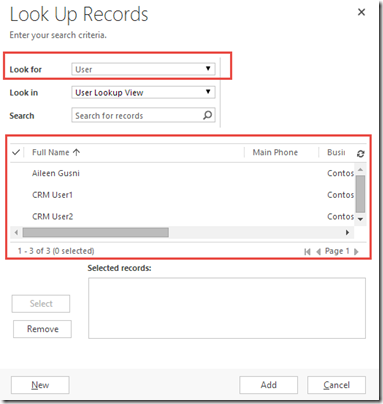Open the Look in User Lookup View dropdown
The width and height of the screenshot is (383, 404).
[143, 92]
